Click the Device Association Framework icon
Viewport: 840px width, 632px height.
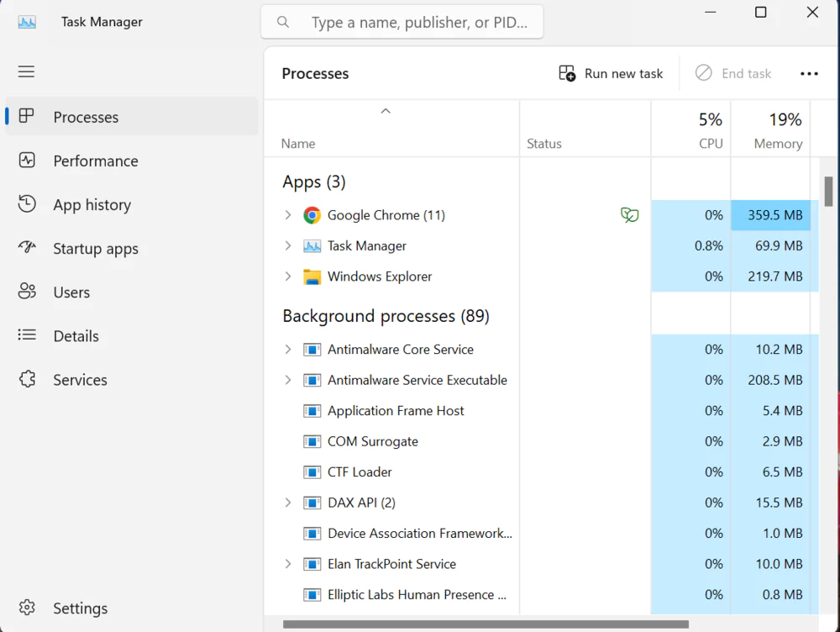(x=312, y=534)
